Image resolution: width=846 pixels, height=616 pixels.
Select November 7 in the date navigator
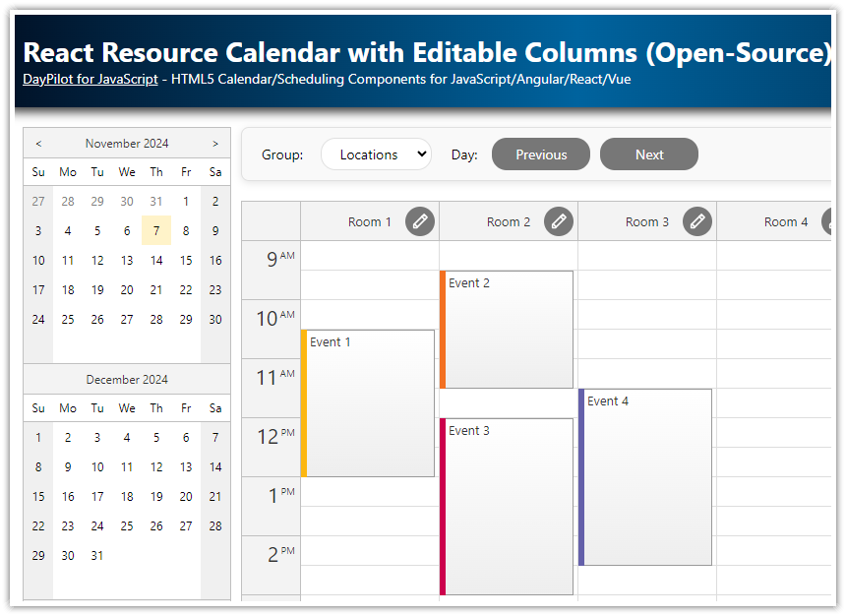(x=155, y=230)
